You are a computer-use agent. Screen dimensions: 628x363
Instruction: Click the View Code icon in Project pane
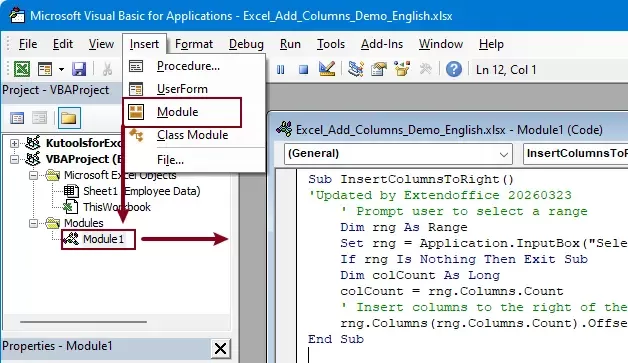click(17, 118)
